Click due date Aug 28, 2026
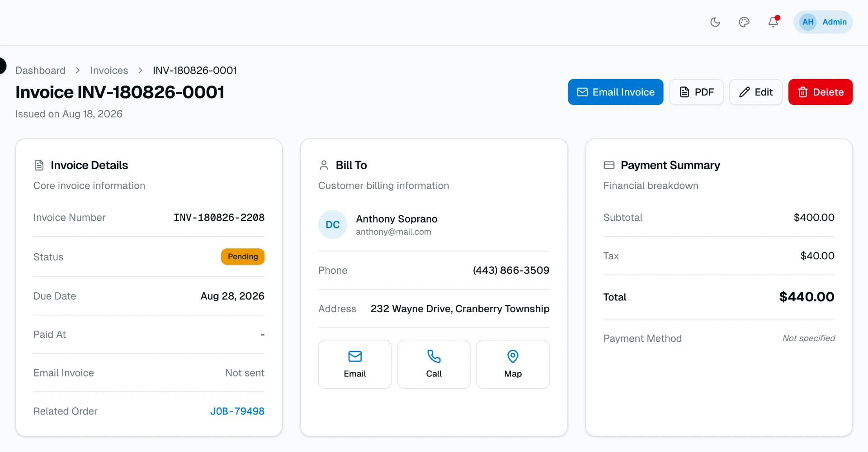Image resolution: width=868 pixels, height=452 pixels. [x=232, y=296]
